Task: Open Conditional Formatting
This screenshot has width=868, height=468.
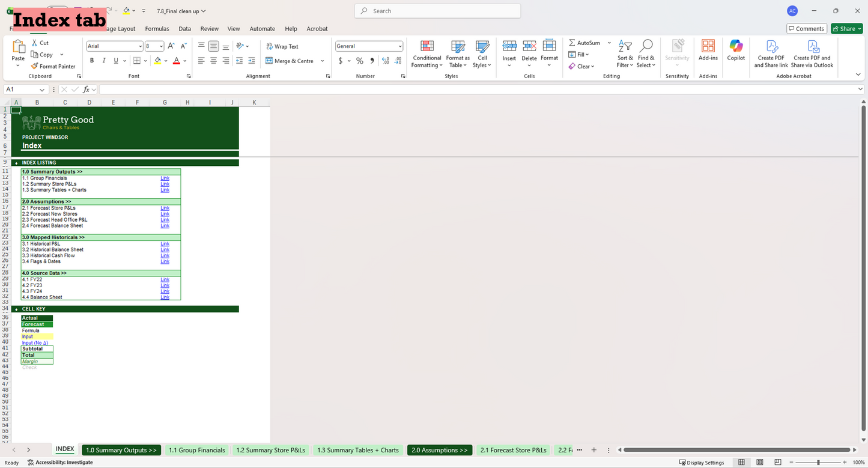Action: [426, 54]
